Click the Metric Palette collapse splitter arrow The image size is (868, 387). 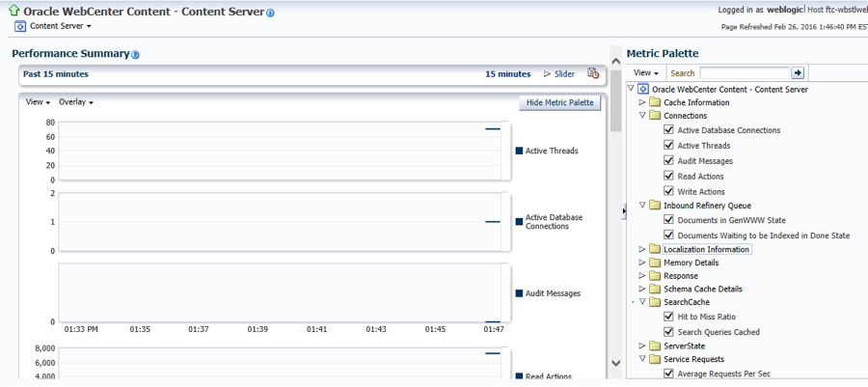624,211
